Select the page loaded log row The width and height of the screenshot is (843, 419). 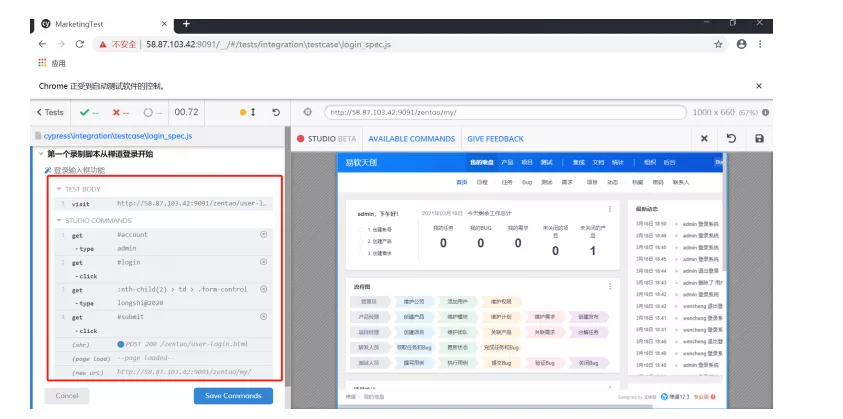click(163, 358)
